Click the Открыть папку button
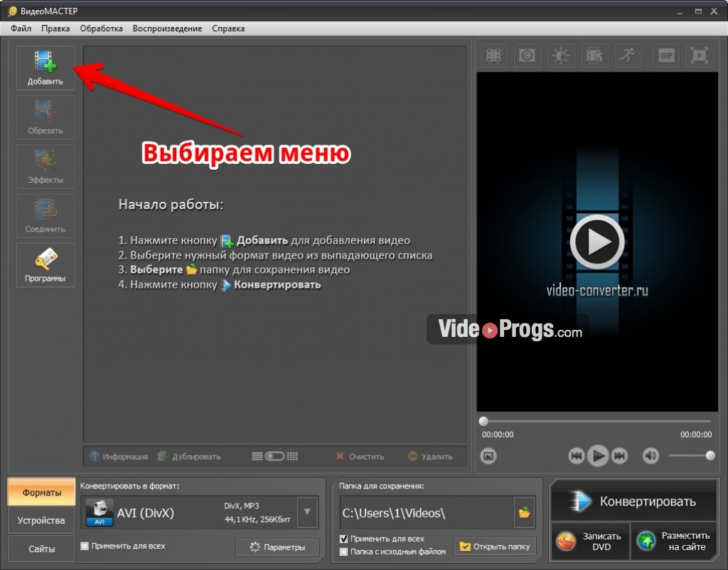 pos(495,547)
